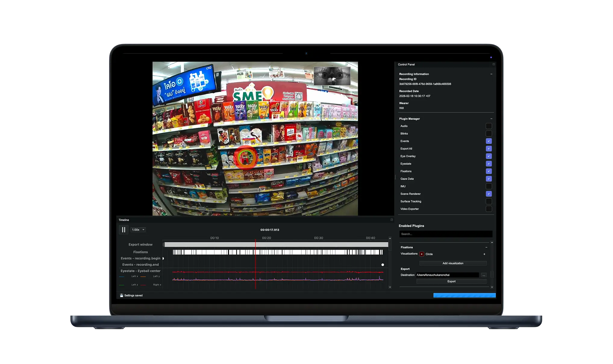Click the plus icon next to Circle
Viewport: 613px width, 364px height.
point(484,254)
